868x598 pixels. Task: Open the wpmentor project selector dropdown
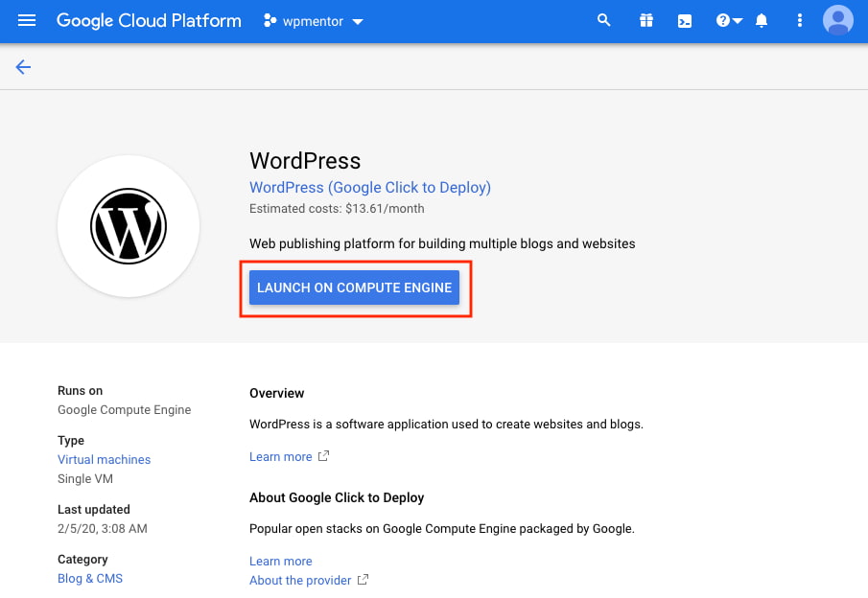(x=314, y=22)
